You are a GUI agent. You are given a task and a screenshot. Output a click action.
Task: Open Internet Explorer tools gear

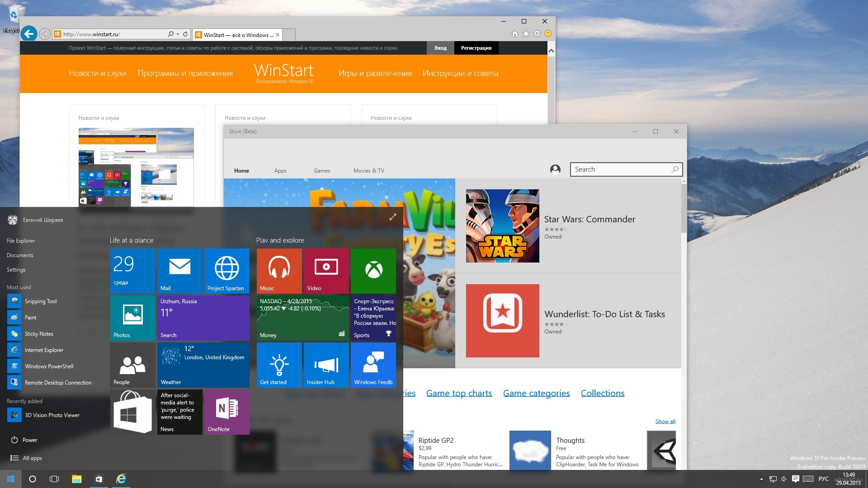tap(537, 33)
